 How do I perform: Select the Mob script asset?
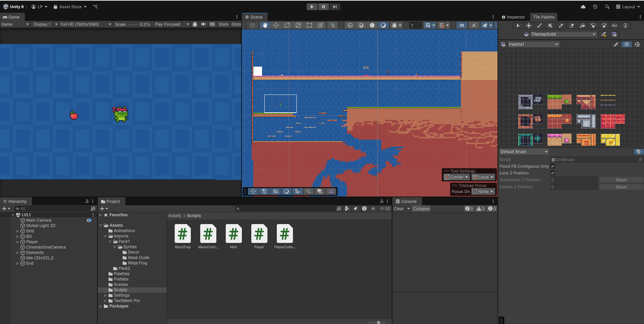coord(234,237)
